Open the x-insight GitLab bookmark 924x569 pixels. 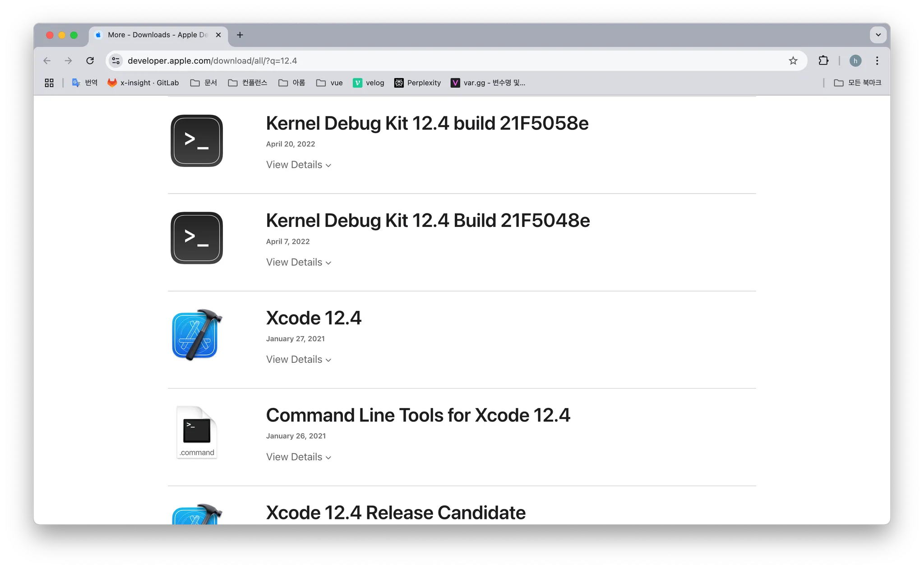point(143,83)
